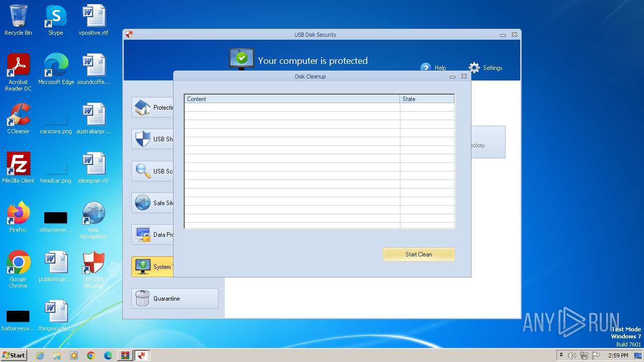Screen dimensions: 644x362
Task: Select the headcar.png file icon
Action: [x=55, y=168]
